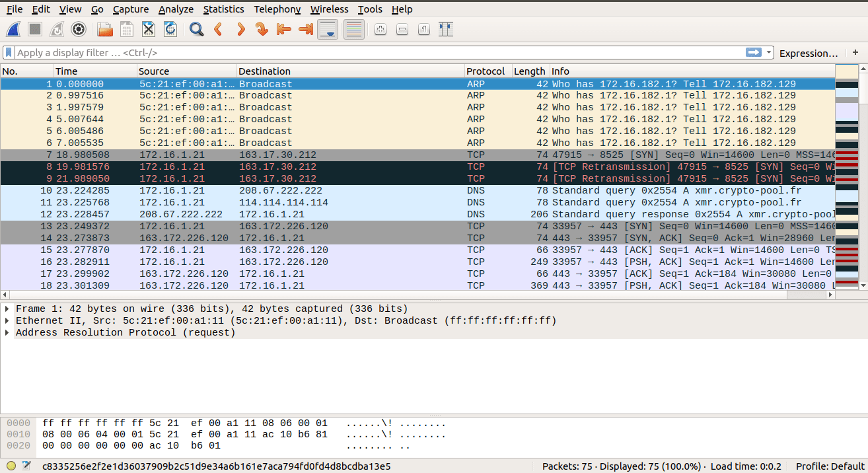Open the Analyze menu
Image resolution: width=868 pixels, height=473 pixels.
click(176, 9)
